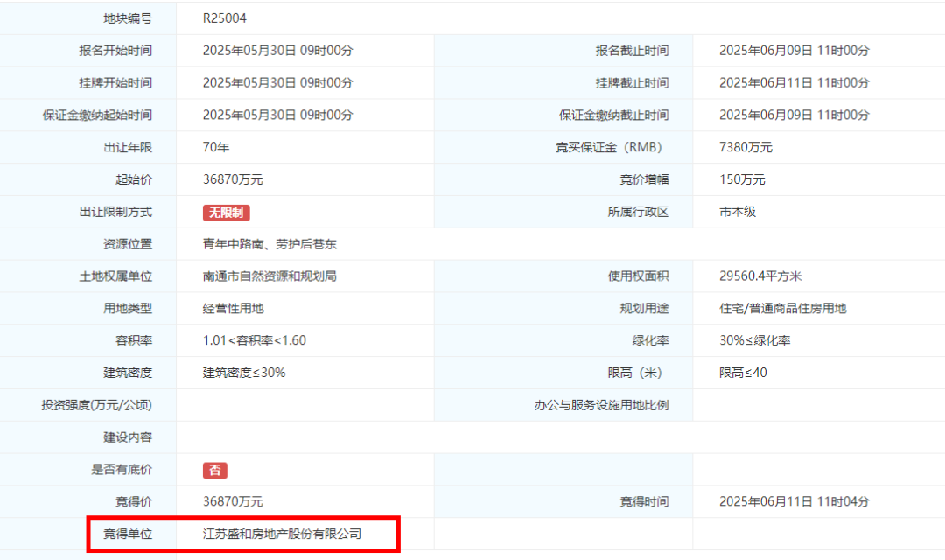Click the 挂牌开始时间 label
945x560 pixels.
click(115, 83)
